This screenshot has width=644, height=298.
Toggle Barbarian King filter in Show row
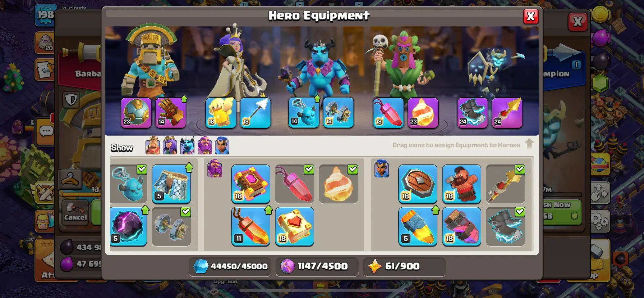(x=153, y=145)
